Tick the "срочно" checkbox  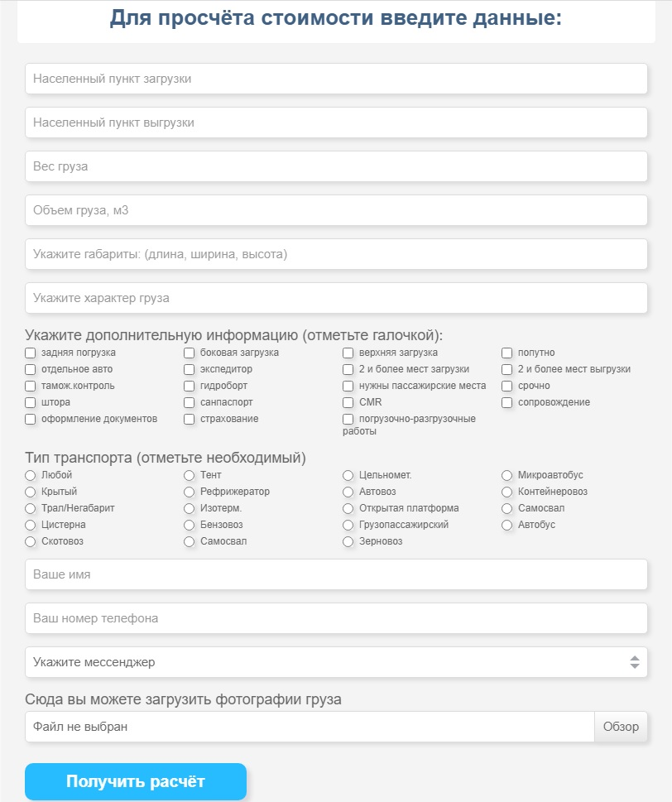coord(507,387)
